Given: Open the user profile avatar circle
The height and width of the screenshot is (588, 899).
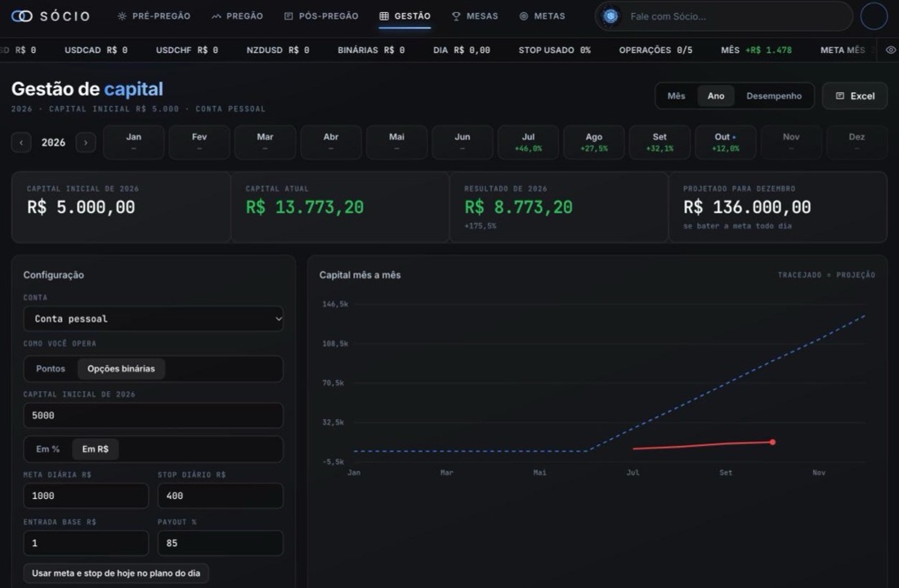Looking at the screenshot, I should pos(874,16).
